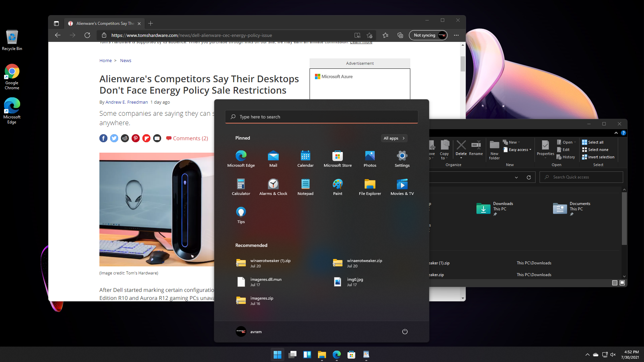
Task: Open File Explorer pinned app
Action: tap(370, 187)
